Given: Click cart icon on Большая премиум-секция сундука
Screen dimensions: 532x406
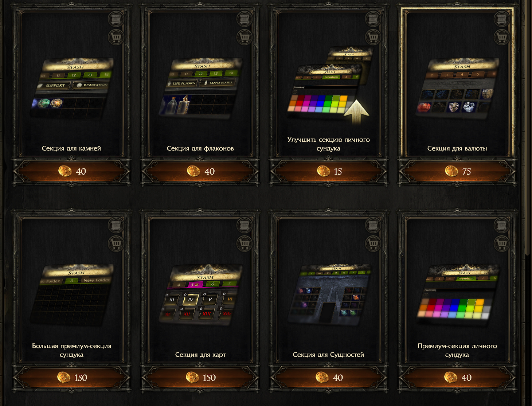Looking at the screenshot, I should (x=116, y=243).
